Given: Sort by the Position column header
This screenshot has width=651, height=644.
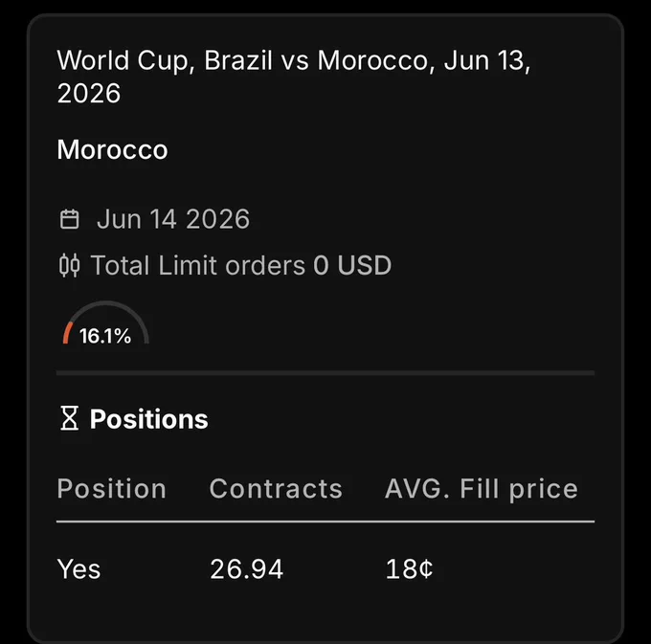Looking at the screenshot, I should coord(112,488).
